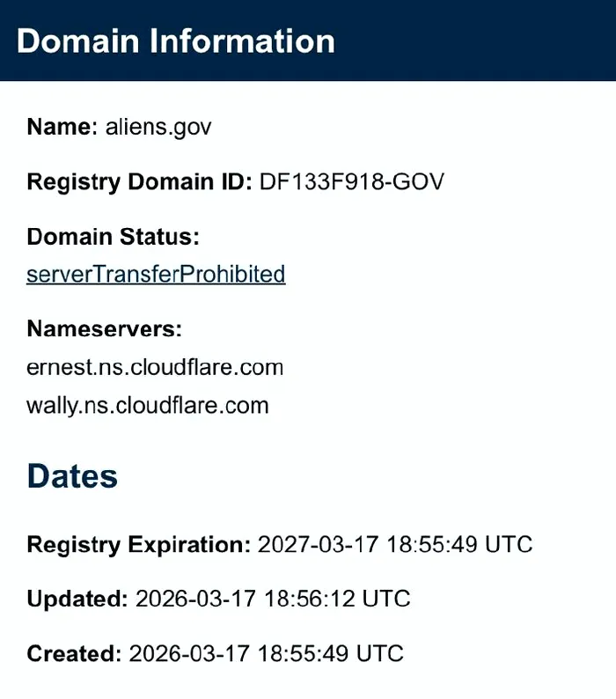Click the Nameservers label
The image size is (616, 699).
coord(104,329)
